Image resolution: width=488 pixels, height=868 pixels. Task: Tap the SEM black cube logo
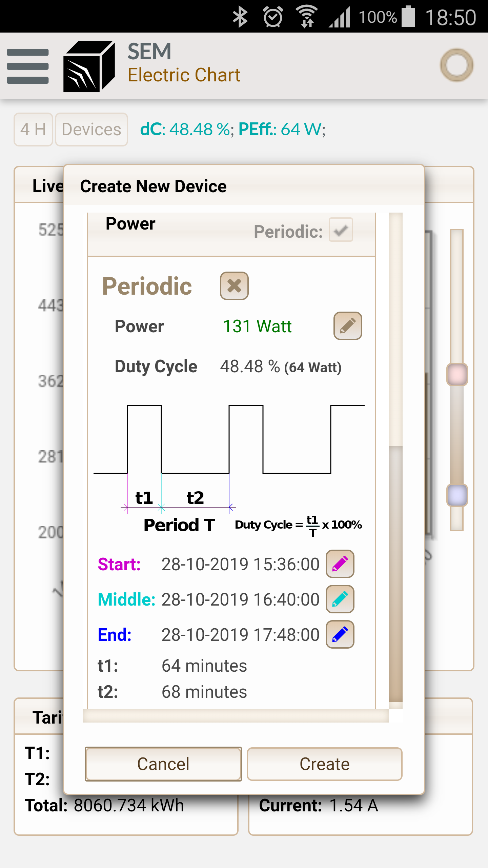pos(89,66)
